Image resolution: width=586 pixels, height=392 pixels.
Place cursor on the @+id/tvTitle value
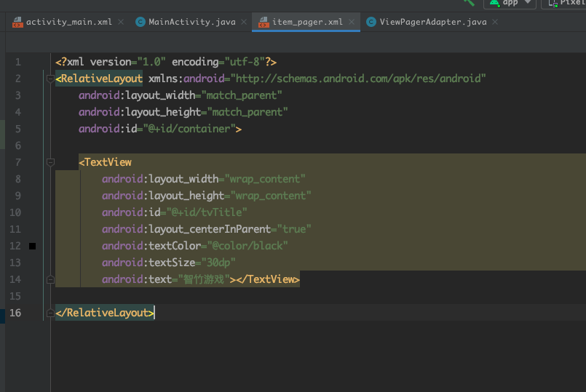point(207,212)
